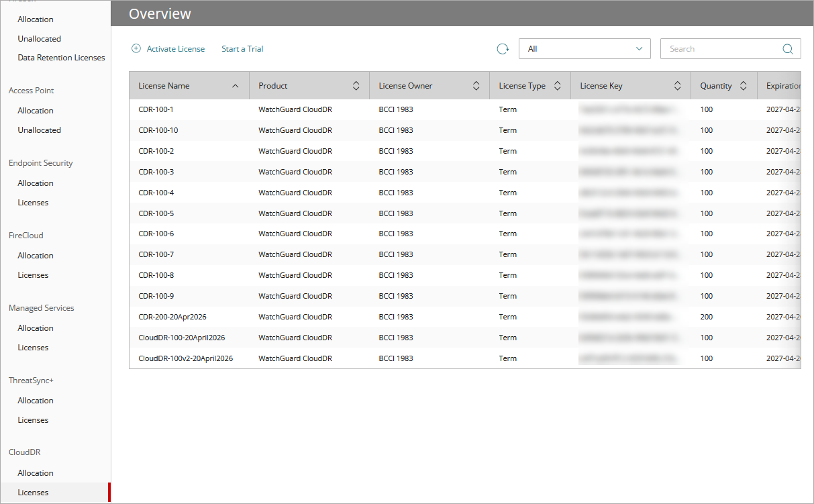Select the CDR-100-6 license name
814x504 pixels.
click(x=156, y=234)
